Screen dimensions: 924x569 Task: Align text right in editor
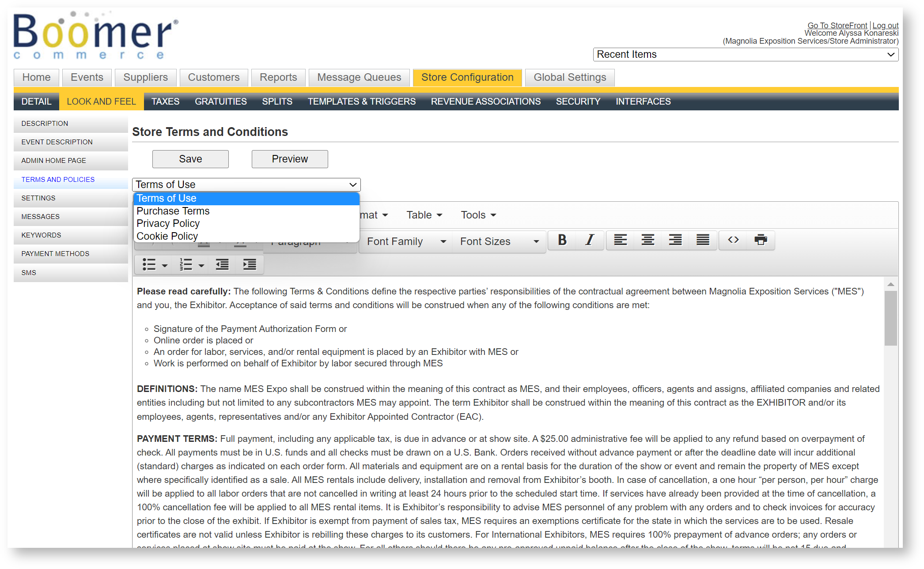675,240
